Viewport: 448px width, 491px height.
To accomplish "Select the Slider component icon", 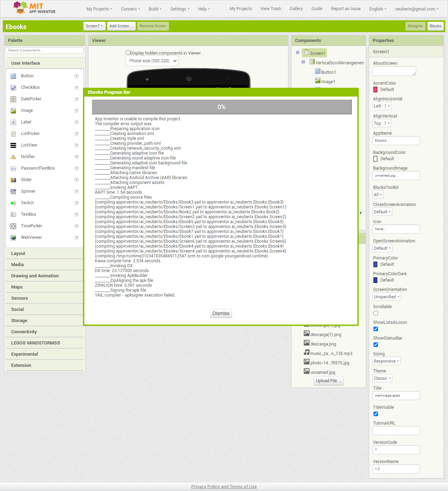I will (x=13, y=180).
